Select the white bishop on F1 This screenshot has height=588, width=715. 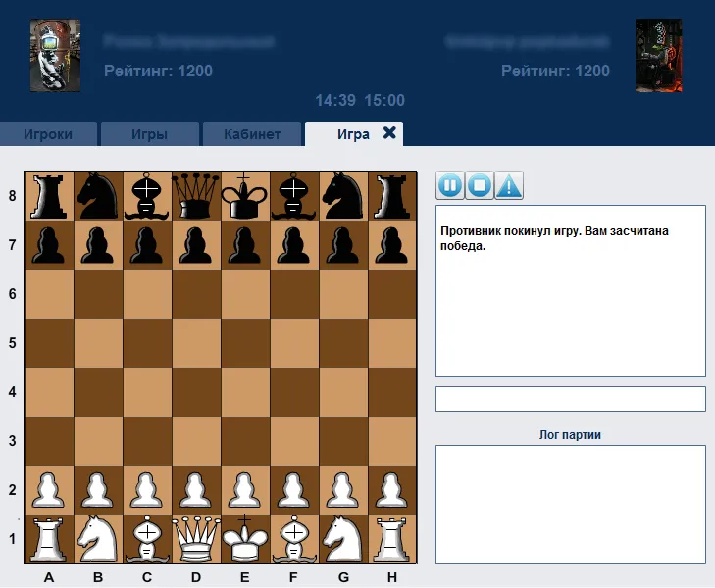point(294,539)
